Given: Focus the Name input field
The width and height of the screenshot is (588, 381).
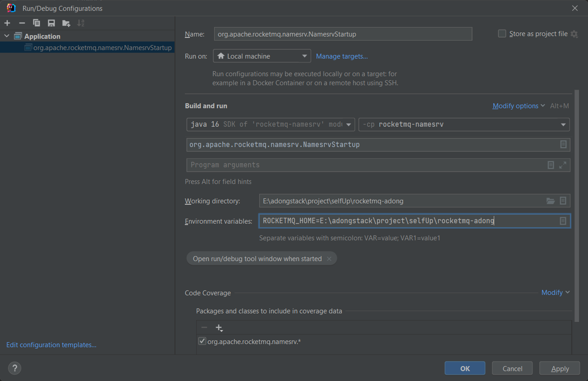Looking at the screenshot, I should pos(343,34).
